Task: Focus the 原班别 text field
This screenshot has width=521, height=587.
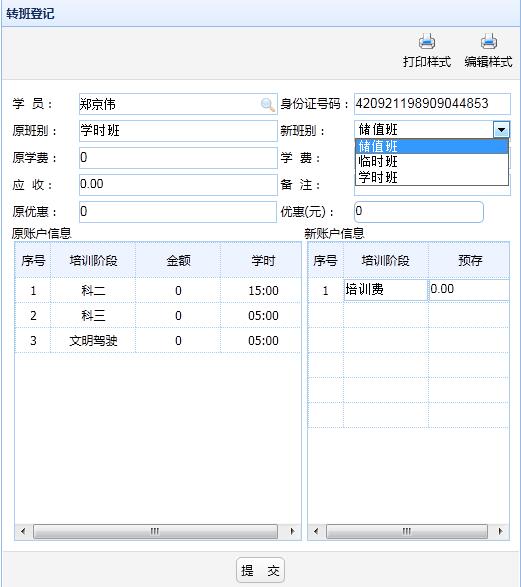Action: point(178,131)
